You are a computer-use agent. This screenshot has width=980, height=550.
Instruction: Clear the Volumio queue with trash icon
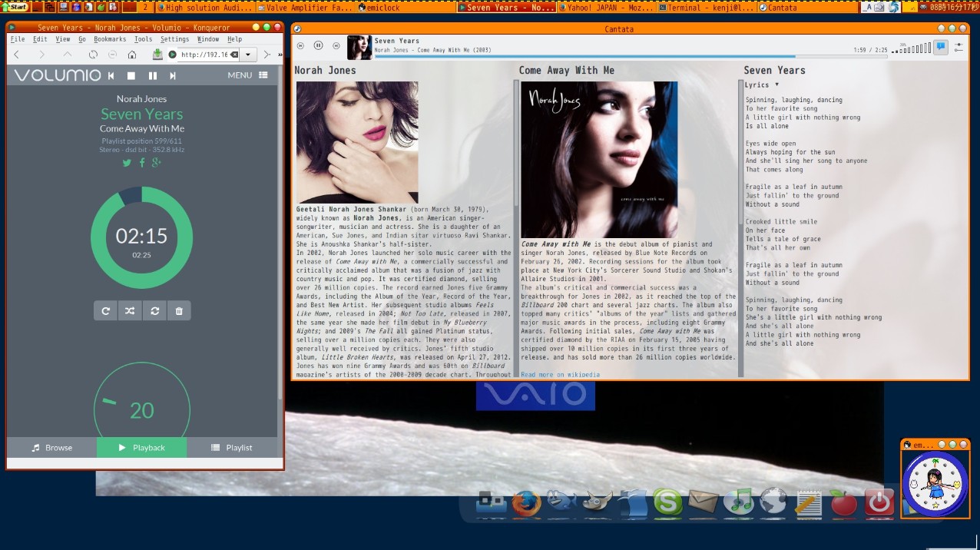(x=179, y=311)
